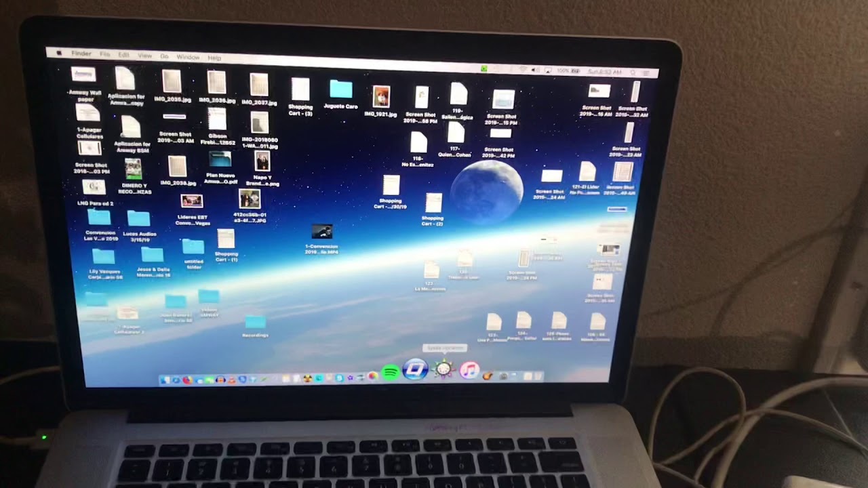
Task: Open the Edit menu
Action: pyautogui.click(x=123, y=55)
